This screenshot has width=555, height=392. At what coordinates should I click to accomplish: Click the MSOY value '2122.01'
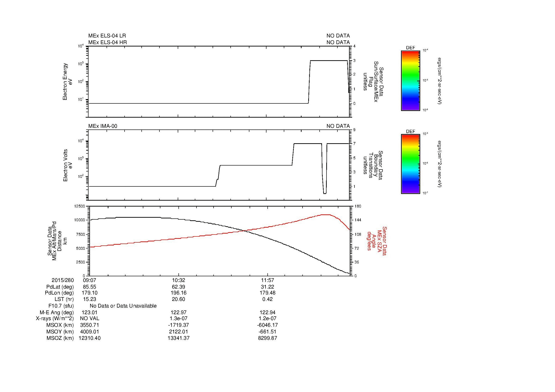tap(178, 332)
